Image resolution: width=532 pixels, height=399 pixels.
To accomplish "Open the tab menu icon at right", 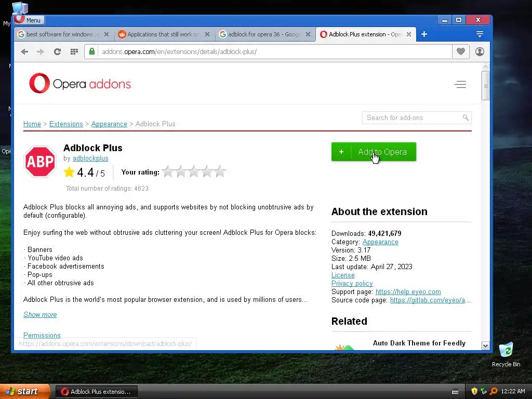I will click(x=480, y=34).
